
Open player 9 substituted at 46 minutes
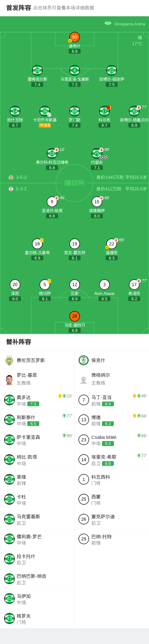[52, 202]
